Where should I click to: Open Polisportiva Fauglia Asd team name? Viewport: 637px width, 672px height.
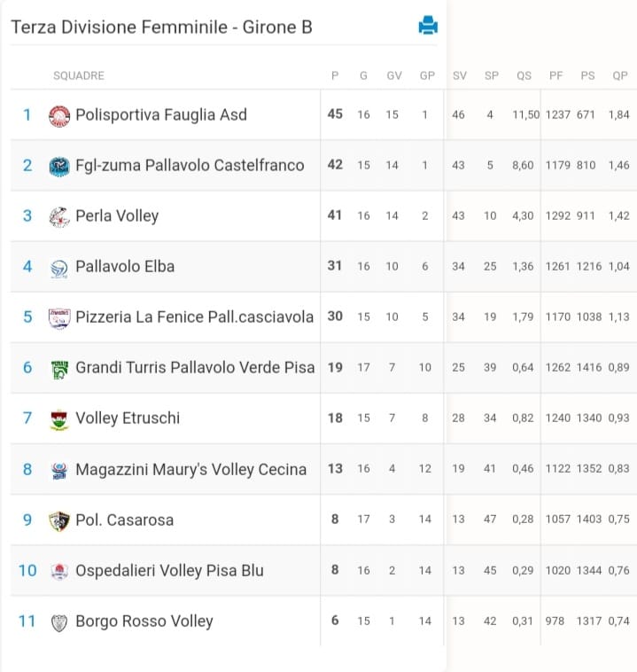(161, 115)
